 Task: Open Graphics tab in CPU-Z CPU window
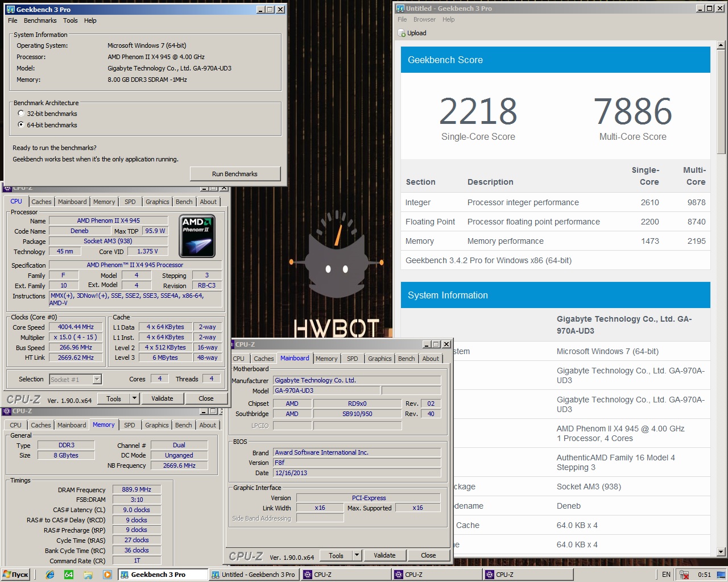[x=158, y=202]
